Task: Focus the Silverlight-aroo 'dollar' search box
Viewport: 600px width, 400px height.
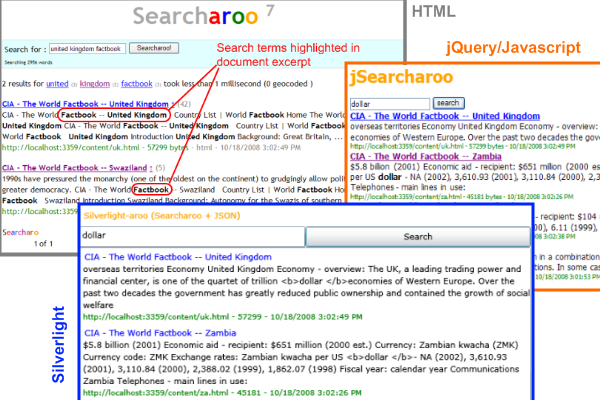Action: point(193,236)
